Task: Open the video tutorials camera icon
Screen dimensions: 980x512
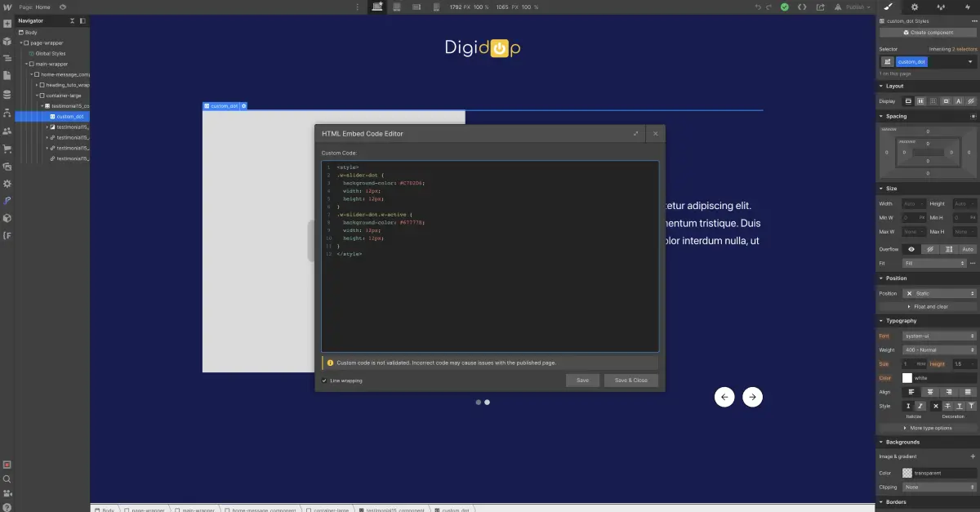Action: click(7, 494)
